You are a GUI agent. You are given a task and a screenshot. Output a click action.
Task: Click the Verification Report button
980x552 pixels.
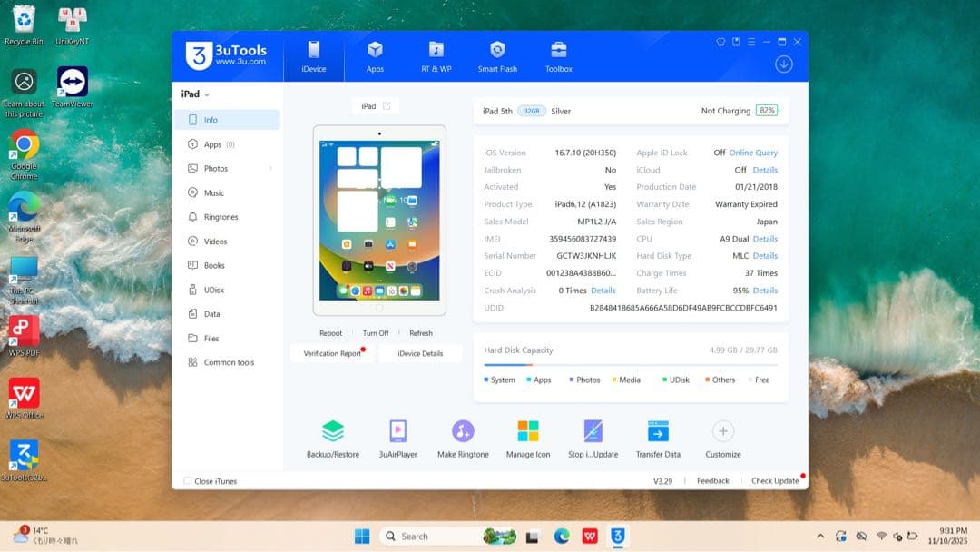(332, 353)
